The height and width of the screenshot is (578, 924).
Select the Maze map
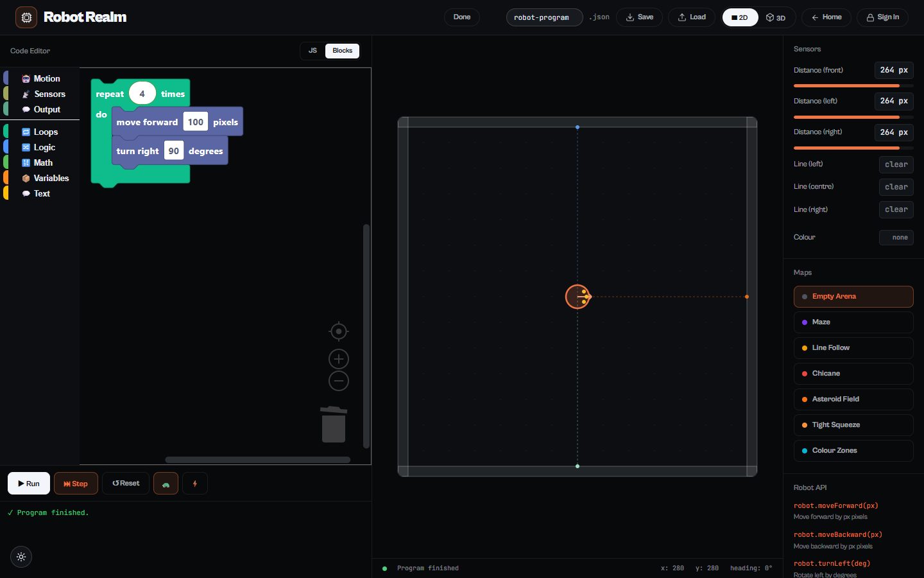pos(853,322)
